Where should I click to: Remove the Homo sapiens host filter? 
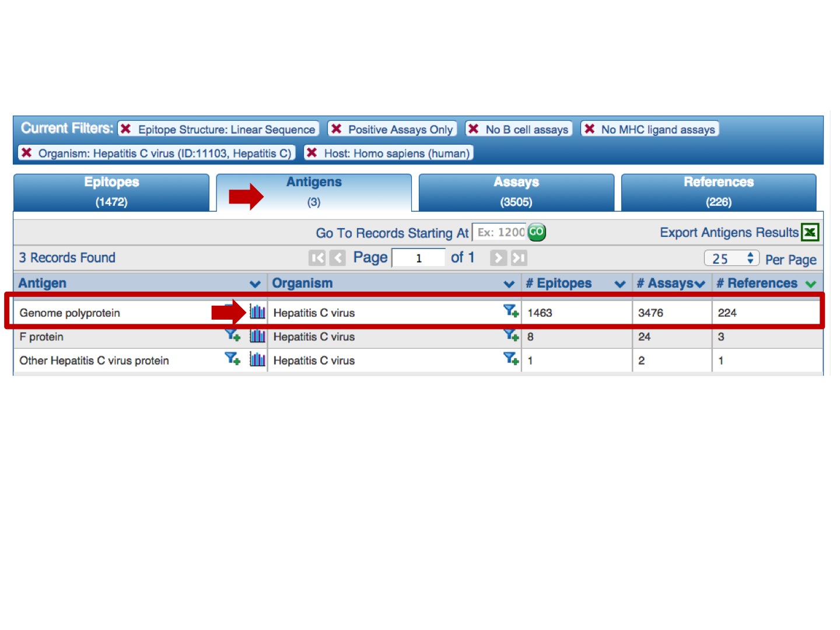pyautogui.click(x=312, y=153)
